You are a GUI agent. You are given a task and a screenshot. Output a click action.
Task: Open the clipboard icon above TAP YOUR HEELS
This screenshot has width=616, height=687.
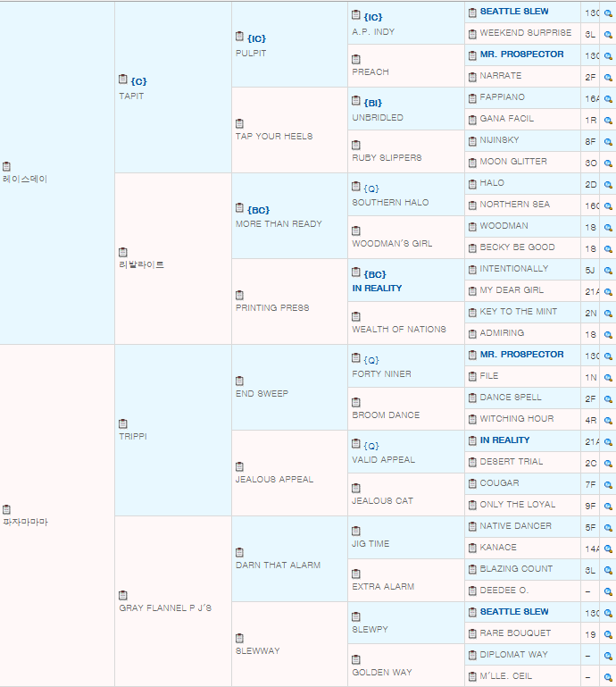coord(239,123)
